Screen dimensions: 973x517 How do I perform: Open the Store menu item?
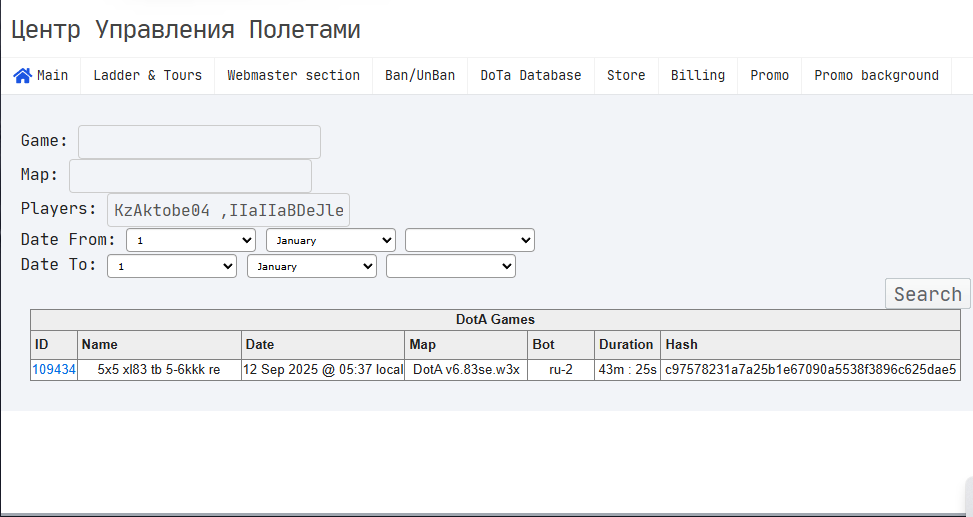pos(626,76)
